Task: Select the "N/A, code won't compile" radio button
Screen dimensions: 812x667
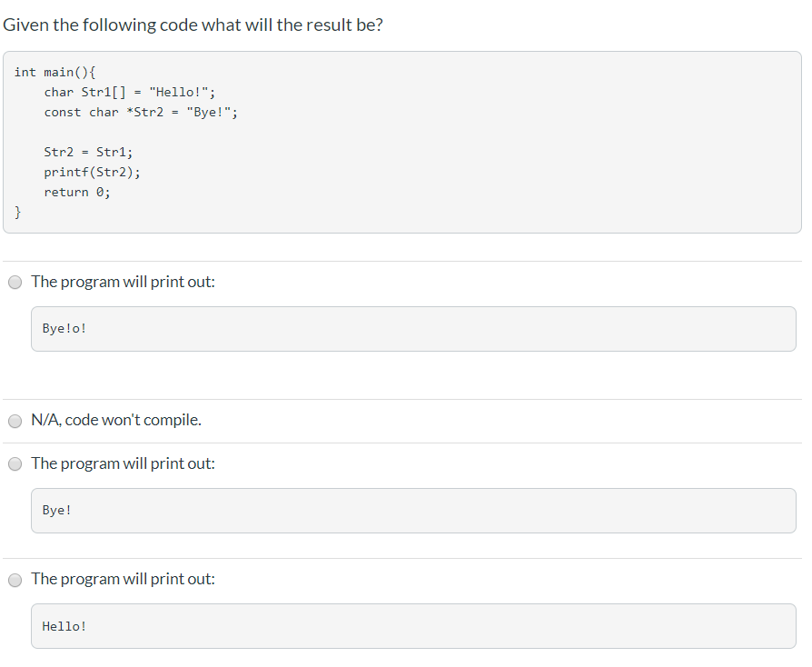Action: click(x=15, y=421)
